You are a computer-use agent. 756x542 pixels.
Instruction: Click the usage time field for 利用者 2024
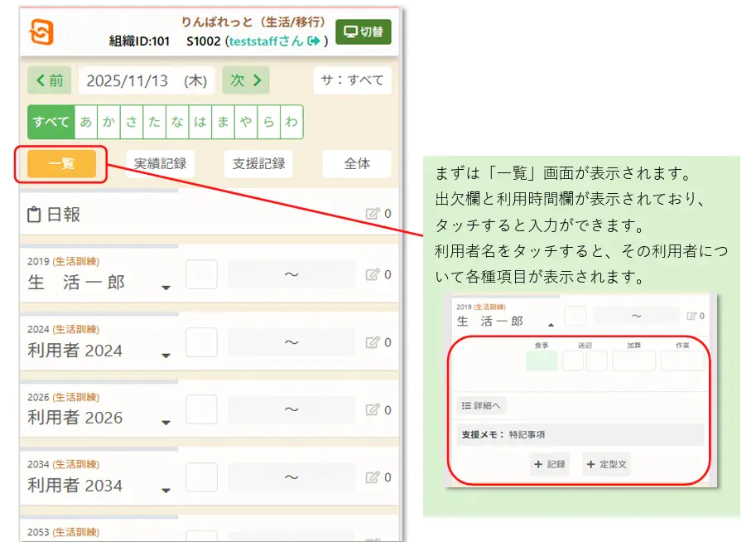point(291,342)
